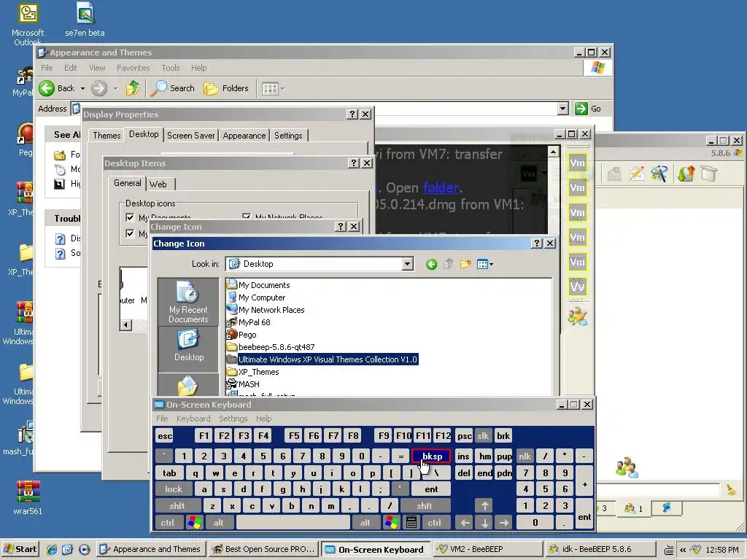Viewport: 747px width, 560px height.
Task: Toggle the second checkbox under My Documents
Action: pos(130,233)
